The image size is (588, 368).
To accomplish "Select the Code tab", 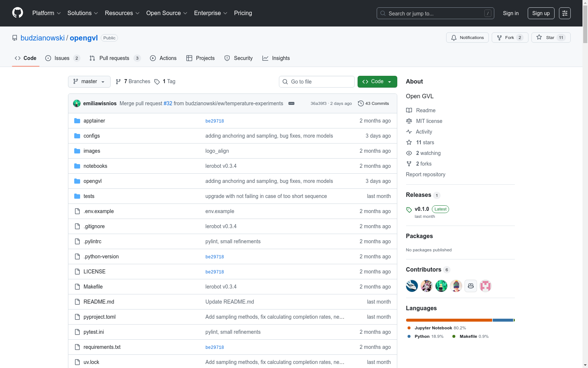I will click(x=25, y=58).
